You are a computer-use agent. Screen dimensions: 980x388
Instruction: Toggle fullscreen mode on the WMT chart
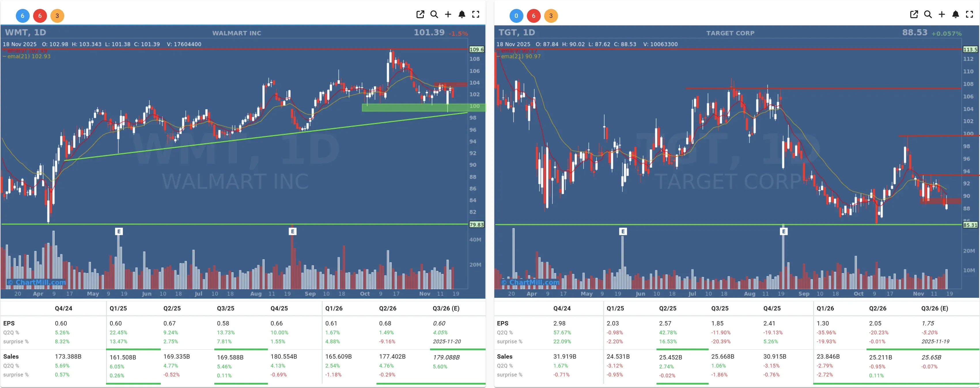pyautogui.click(x=476, y=14)
